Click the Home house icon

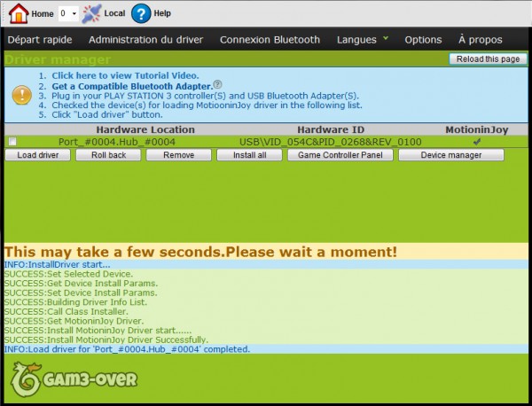(x=19, y=13)
